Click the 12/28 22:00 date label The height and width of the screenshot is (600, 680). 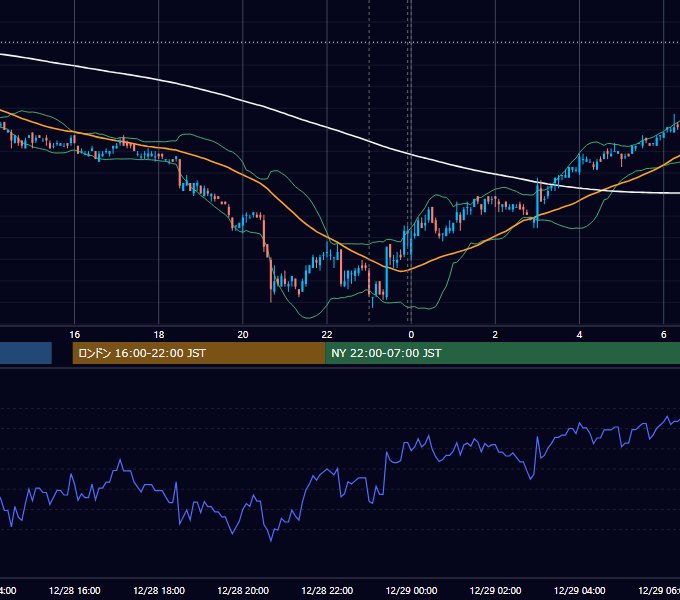tap(327, 590)
